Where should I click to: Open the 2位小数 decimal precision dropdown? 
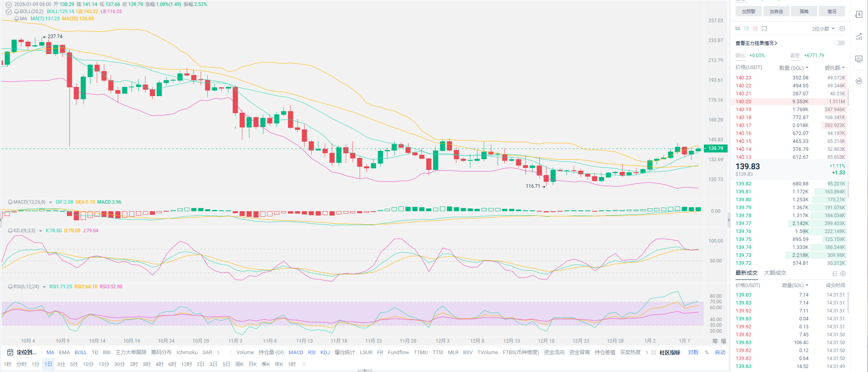823,29
